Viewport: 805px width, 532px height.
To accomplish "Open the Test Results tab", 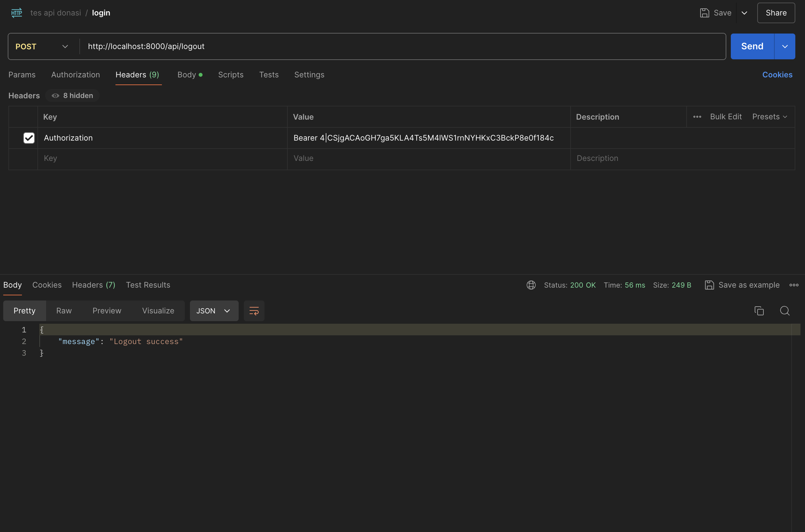I will coord(148,285).
